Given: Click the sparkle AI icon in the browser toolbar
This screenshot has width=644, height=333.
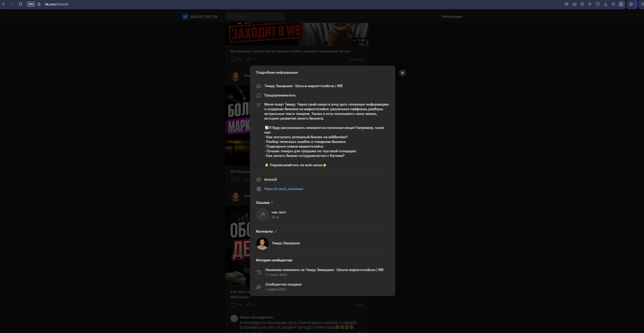Looking at the screenshot, I should click(x=642, y=4).
